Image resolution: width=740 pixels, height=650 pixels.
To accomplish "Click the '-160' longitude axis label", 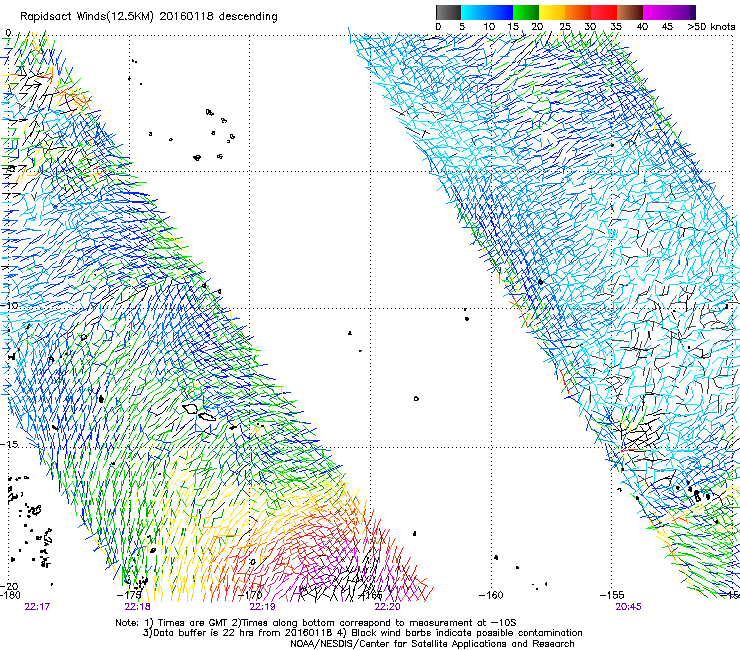I will tap(491, 595).
